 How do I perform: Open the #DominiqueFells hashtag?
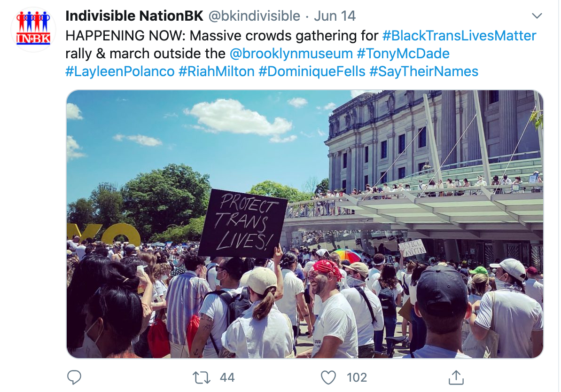pyautogui.click(x=312, y=71)
